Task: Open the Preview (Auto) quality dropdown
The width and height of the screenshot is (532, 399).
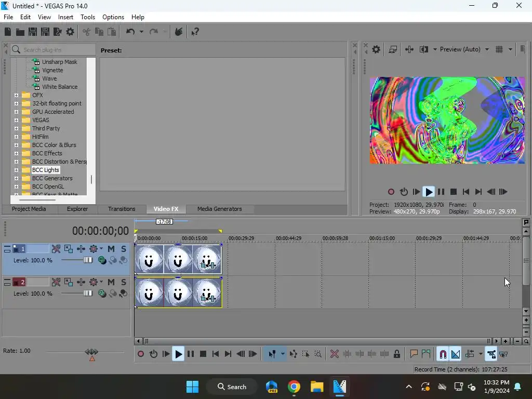Action: coord(487,49)
